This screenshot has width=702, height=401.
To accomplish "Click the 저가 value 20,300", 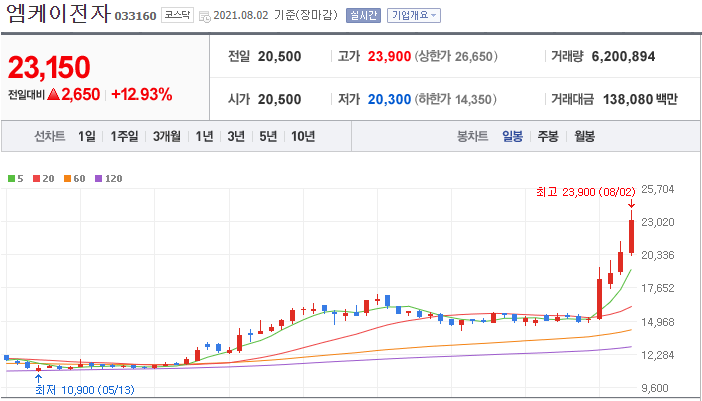I will [389, 99].
